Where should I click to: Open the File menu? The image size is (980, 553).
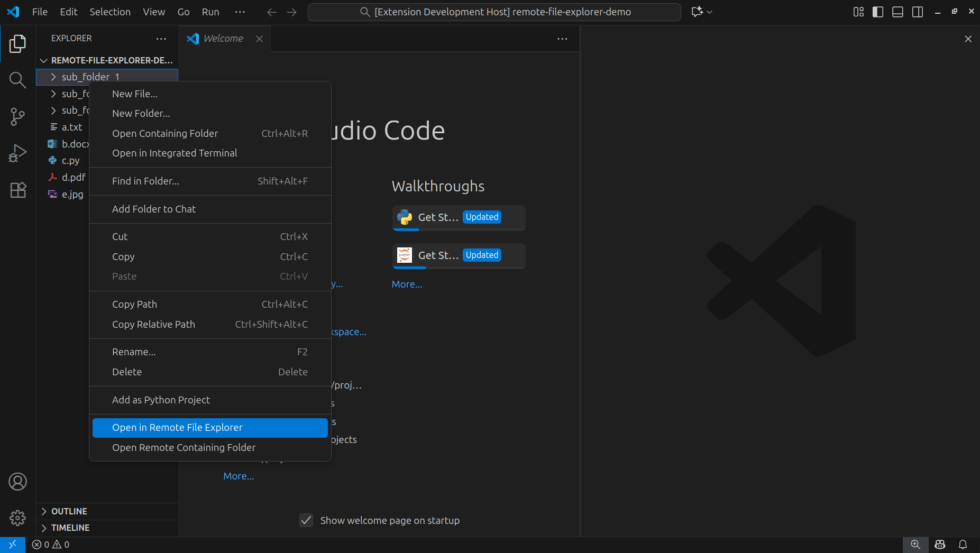(x=40, y=12)
